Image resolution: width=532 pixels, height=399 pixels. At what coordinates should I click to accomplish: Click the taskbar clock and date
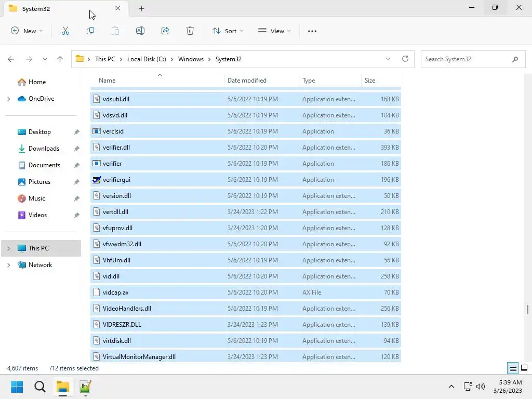pos(508,387)
